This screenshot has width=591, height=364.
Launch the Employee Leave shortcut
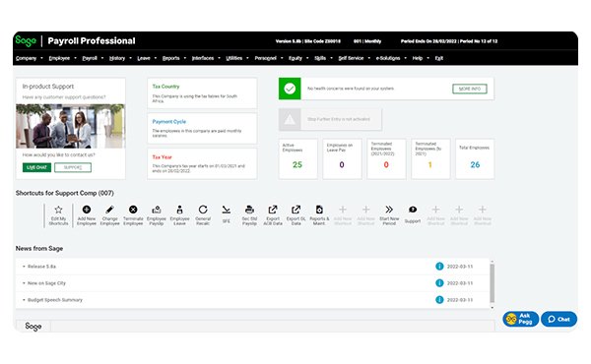point(180,210)
